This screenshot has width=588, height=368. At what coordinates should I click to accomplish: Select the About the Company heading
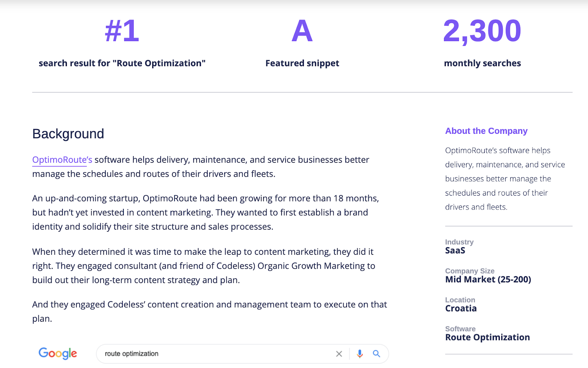(486, 131)
